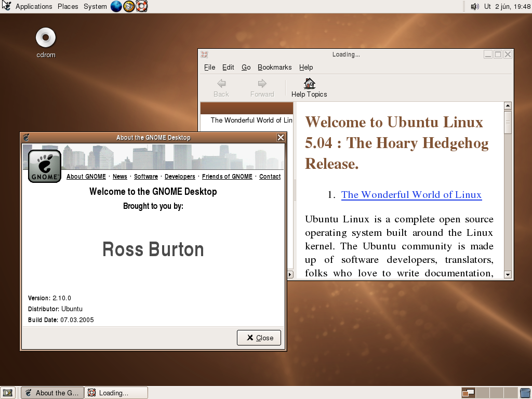Viewport: 532px width, 399px height.
Task: Open the Applications menu
Action: click(x=34, y=6)
